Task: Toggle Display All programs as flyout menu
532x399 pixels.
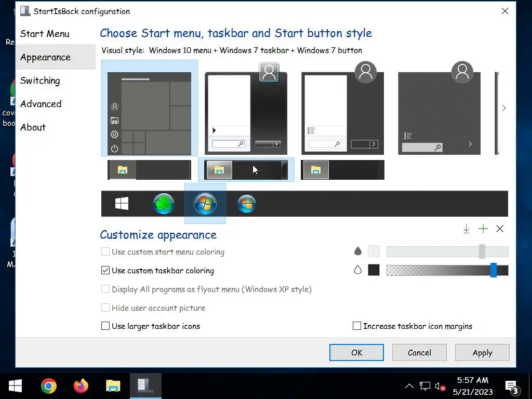Action: click(x=105, y=289)
